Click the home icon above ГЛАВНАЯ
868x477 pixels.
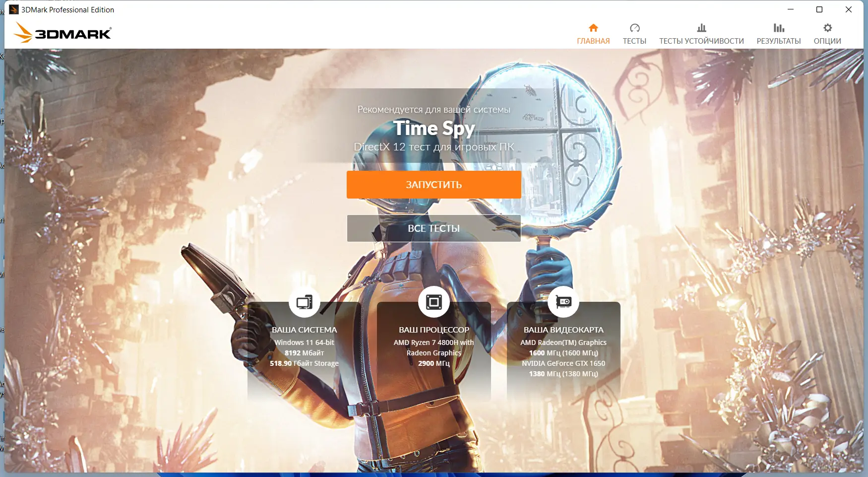(593, 28)
